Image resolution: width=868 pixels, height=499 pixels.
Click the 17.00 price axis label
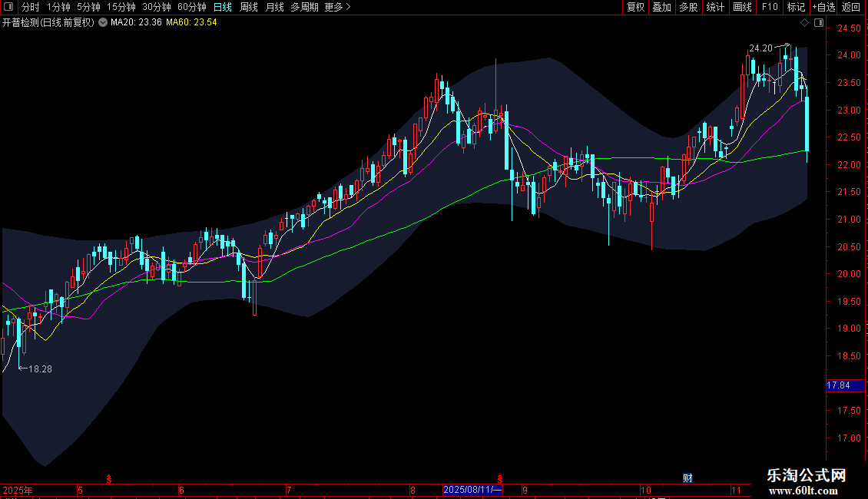click(849, 438)
